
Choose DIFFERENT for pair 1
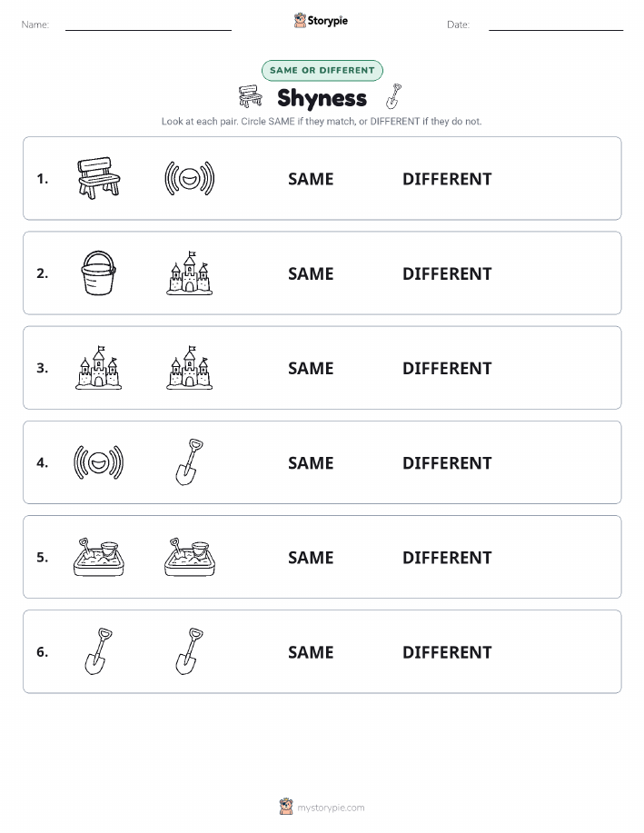pos(447,179)
